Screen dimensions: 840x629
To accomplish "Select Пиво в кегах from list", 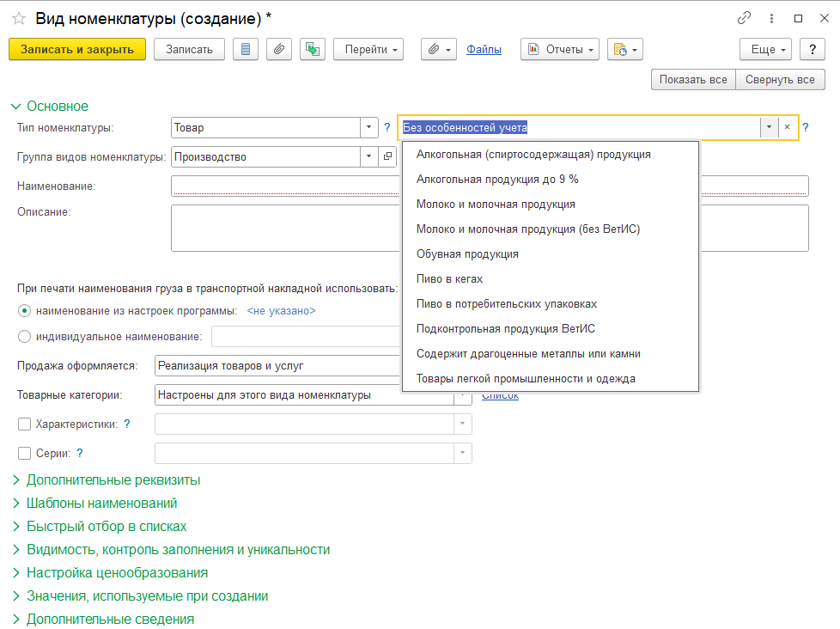I will click(x=449, y=279).
